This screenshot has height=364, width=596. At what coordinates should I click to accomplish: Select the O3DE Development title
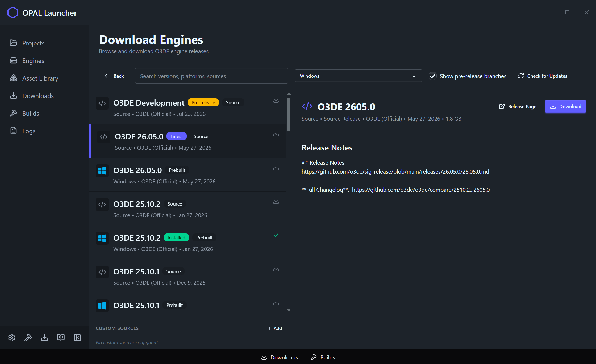click(x=149, y=103)
